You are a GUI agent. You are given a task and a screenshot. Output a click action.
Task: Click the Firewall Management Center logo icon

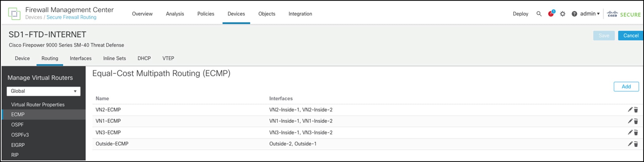(x=14, y=14)
